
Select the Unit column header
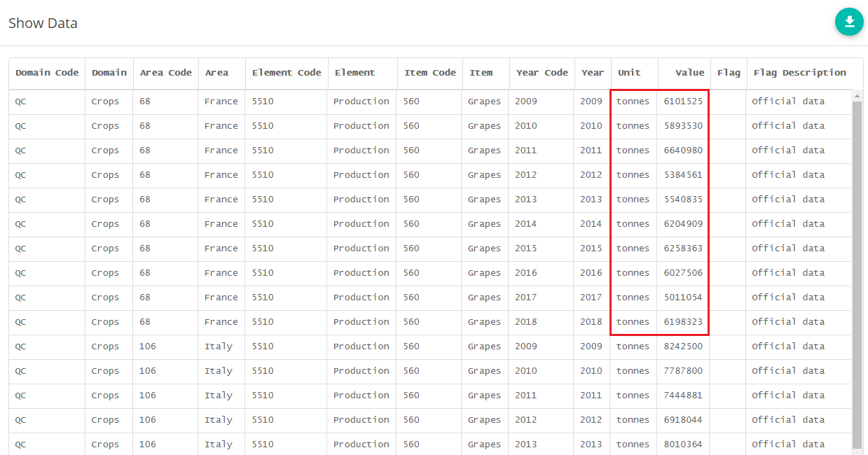point(628,72)
